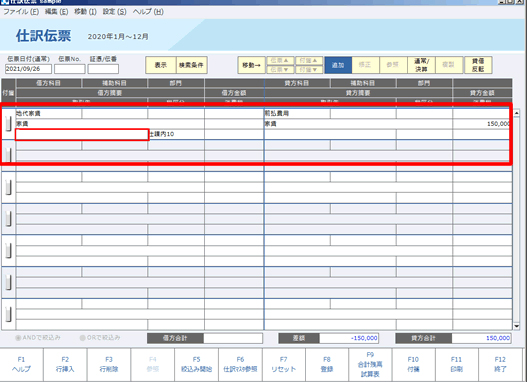527x382 pixels.
Task: Click the credit summary cell 家賃
Action: [358, 124]
